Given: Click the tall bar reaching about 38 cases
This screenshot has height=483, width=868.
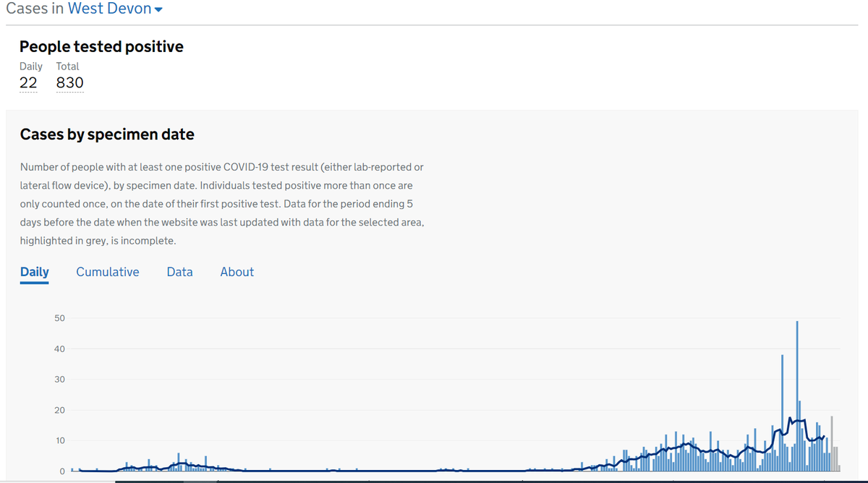Looking at the screenshot, I should click(783, 413).
